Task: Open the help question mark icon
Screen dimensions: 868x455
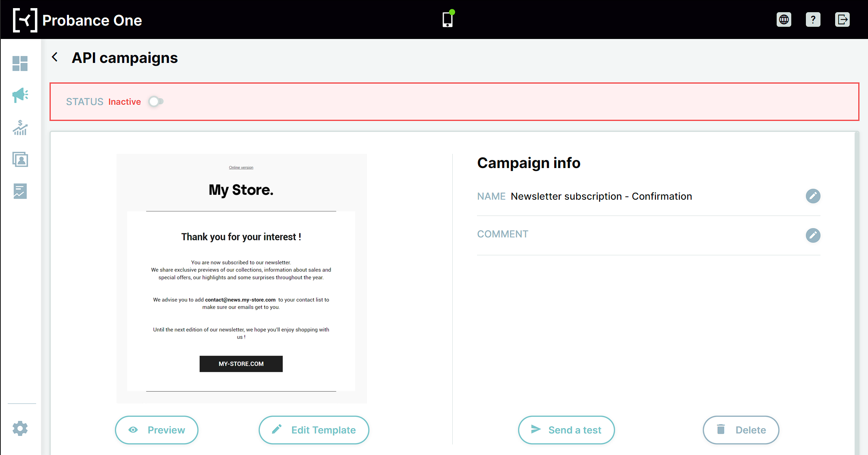Action: click(x=813, y=19)
